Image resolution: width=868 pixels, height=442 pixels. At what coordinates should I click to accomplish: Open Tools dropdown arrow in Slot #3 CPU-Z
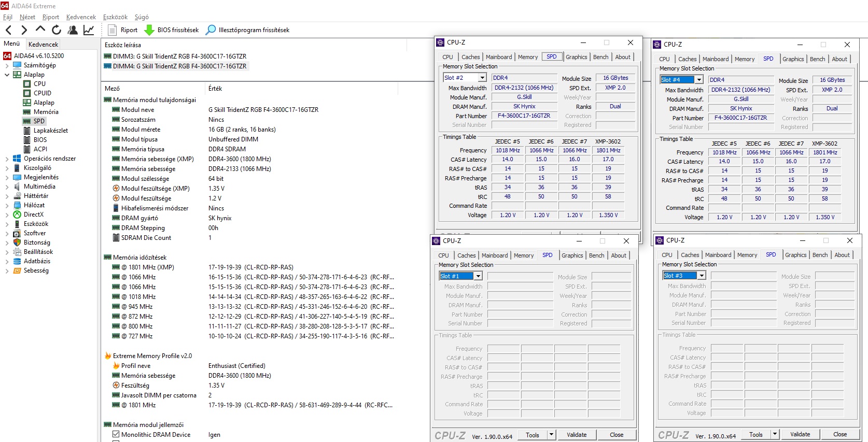point(775,434)
